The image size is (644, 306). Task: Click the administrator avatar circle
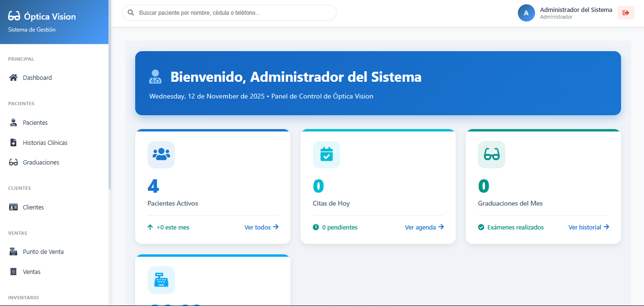click(x=526, y=13)
